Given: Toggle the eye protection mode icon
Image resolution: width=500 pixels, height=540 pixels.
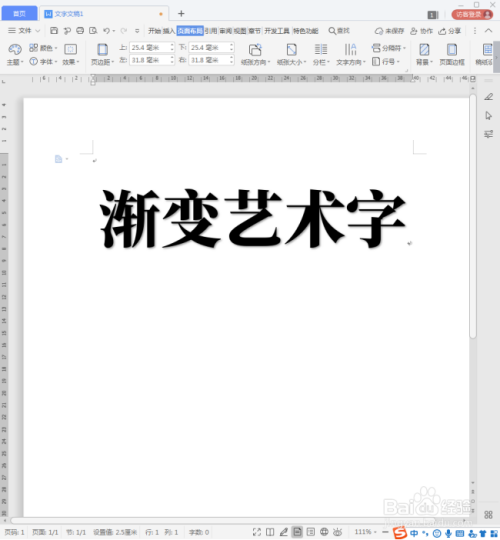Looking at the screenshot, I should [337, 532].
